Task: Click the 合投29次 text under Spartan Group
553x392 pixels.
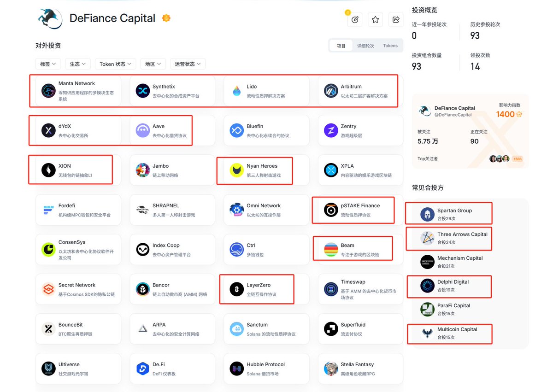Action: 447,218
